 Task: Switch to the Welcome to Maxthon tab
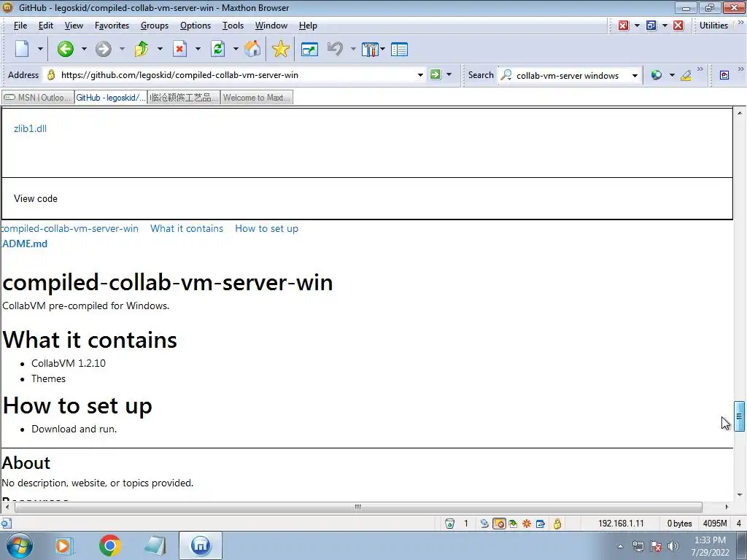coord(256,98)
